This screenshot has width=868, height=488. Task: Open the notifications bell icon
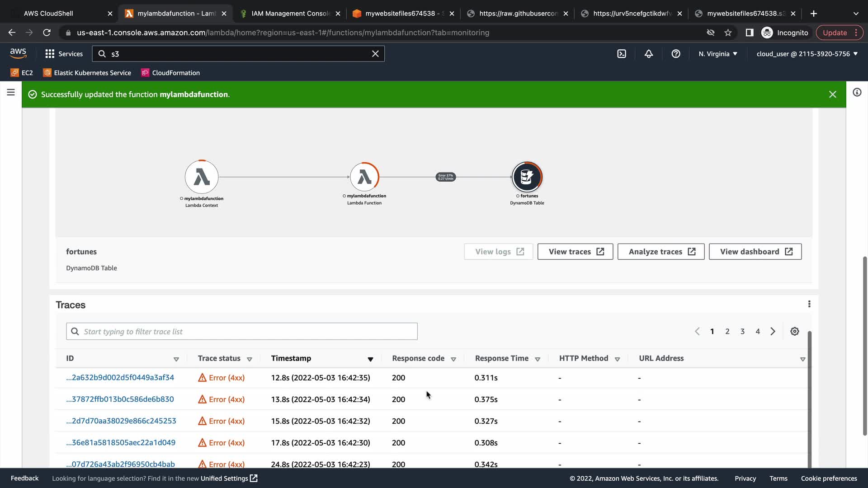(x=649, y=54)
